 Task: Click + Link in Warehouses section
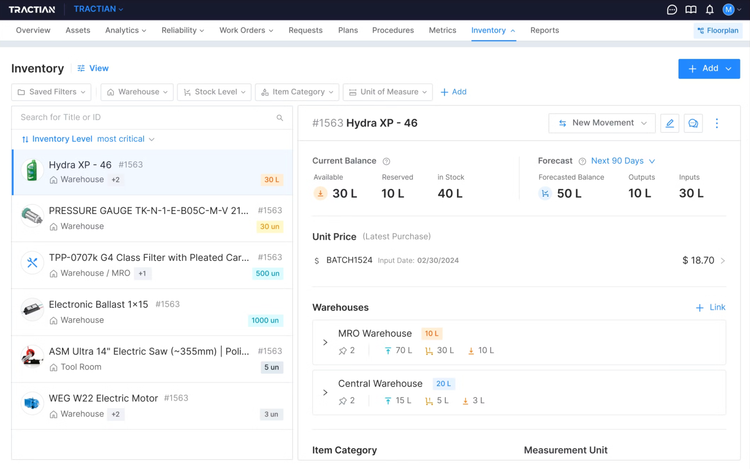coord(710,307)
